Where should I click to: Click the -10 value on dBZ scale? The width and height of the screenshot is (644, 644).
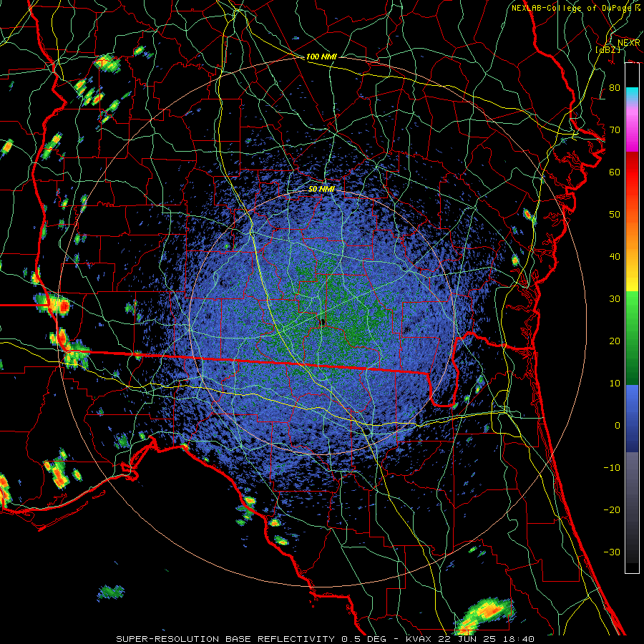coord(612,468)
